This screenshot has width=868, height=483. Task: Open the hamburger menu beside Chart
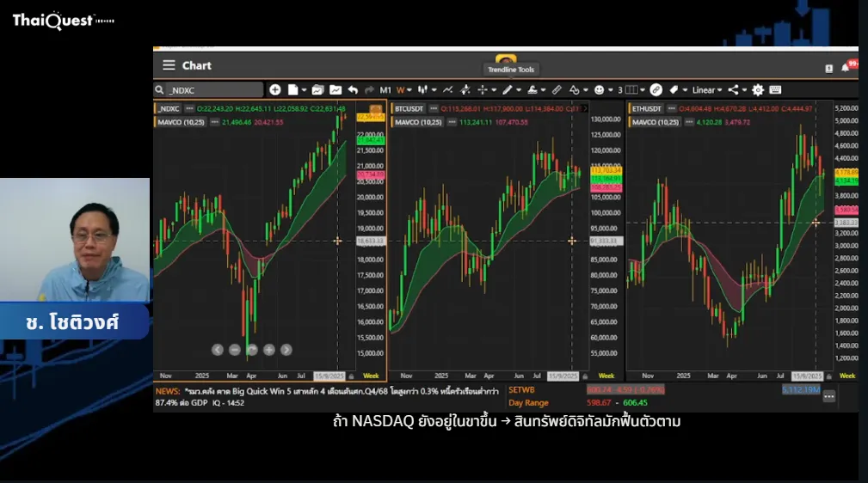pyautogui.click(x=169, y=65)
